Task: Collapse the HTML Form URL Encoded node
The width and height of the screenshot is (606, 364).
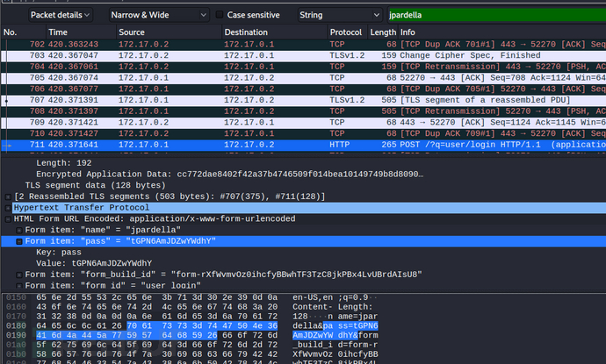Action: tap(8, 219)
